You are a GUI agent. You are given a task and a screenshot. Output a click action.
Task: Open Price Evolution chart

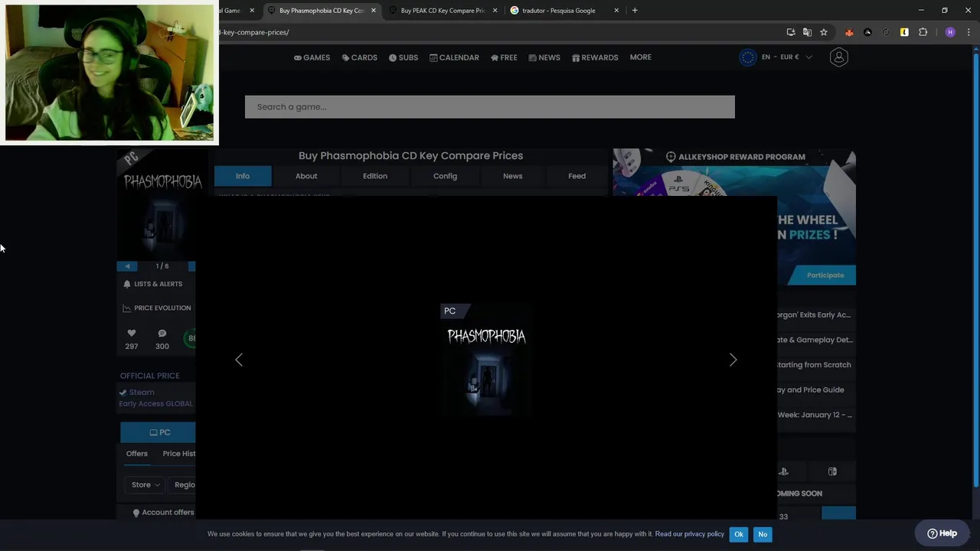point(157,308)
